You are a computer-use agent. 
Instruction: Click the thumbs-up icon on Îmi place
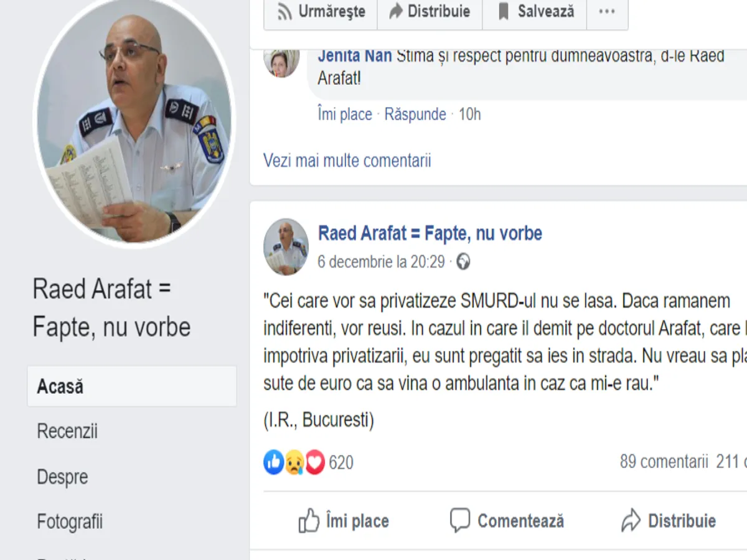(309, 520)
